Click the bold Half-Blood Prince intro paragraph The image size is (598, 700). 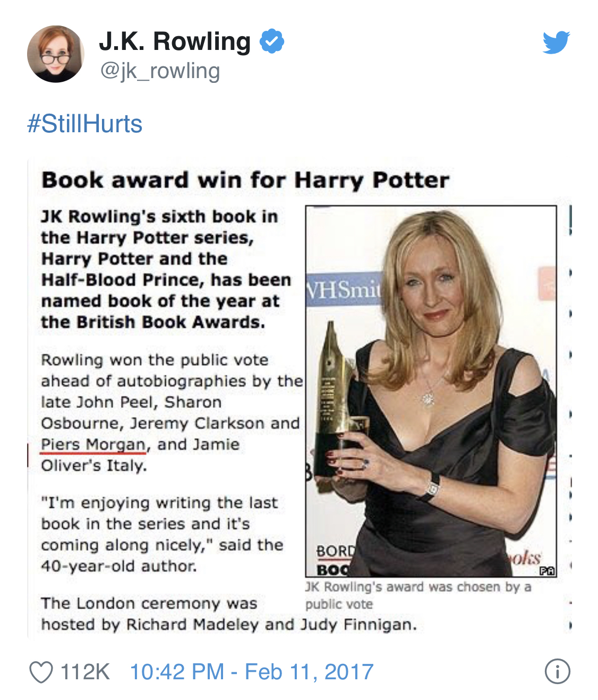pyautogui.click(x=166, y=269)
